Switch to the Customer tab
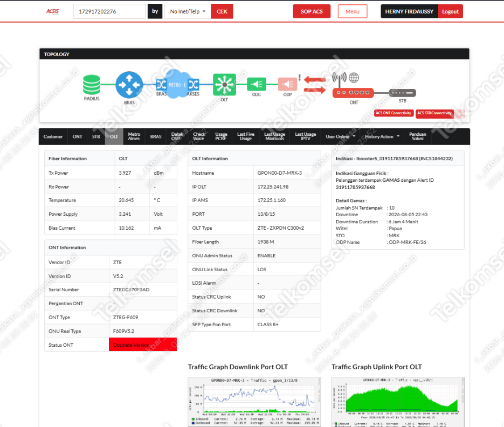504x427 pixels. pyautogui.click(x=53, y=136)
